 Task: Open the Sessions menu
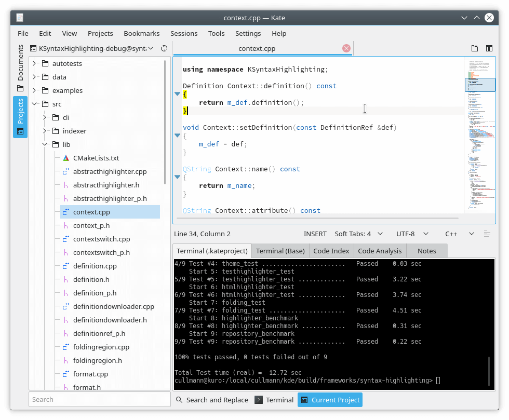point(184,33)
